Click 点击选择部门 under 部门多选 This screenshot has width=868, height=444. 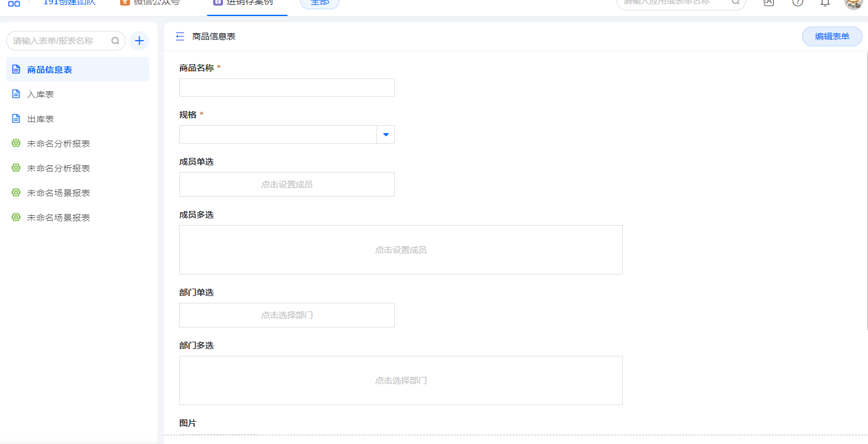pyautogui.click(x=400, y=380)
